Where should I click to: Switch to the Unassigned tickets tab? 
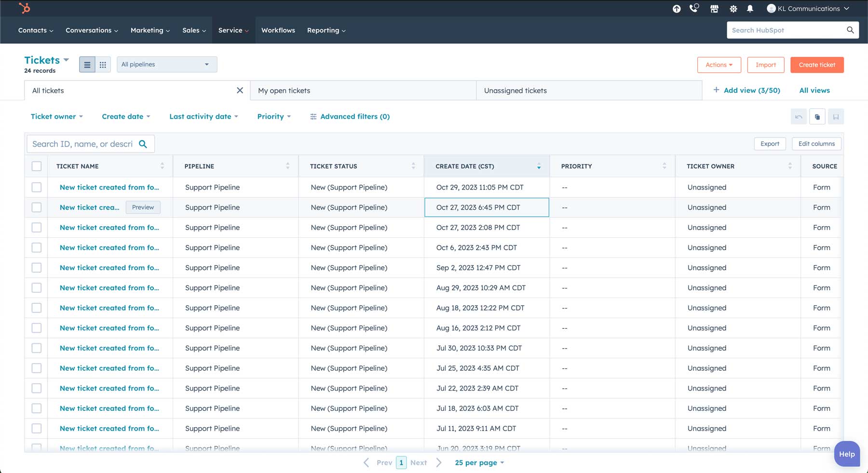tap(515, 91)
